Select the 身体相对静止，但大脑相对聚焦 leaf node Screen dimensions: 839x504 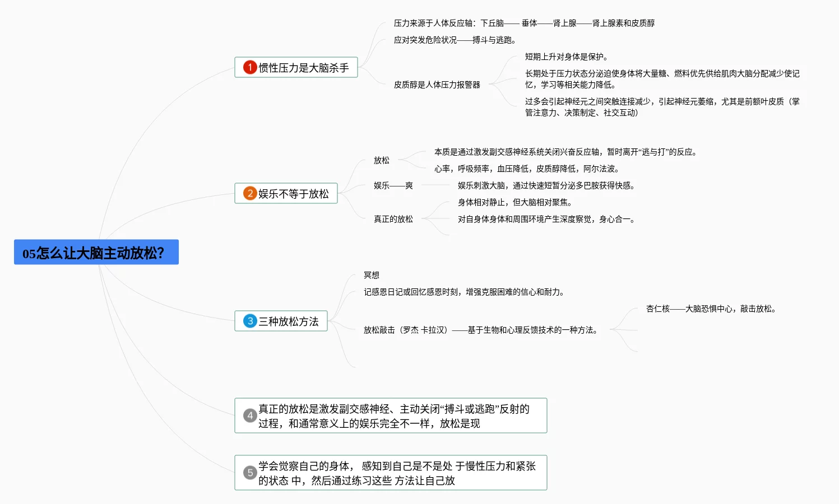click(x=514, y=203)
